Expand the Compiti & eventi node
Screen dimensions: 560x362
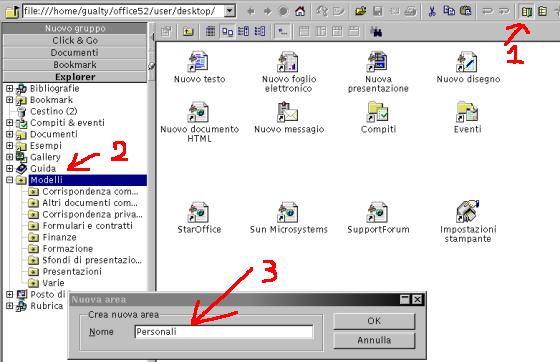(10, 122)
